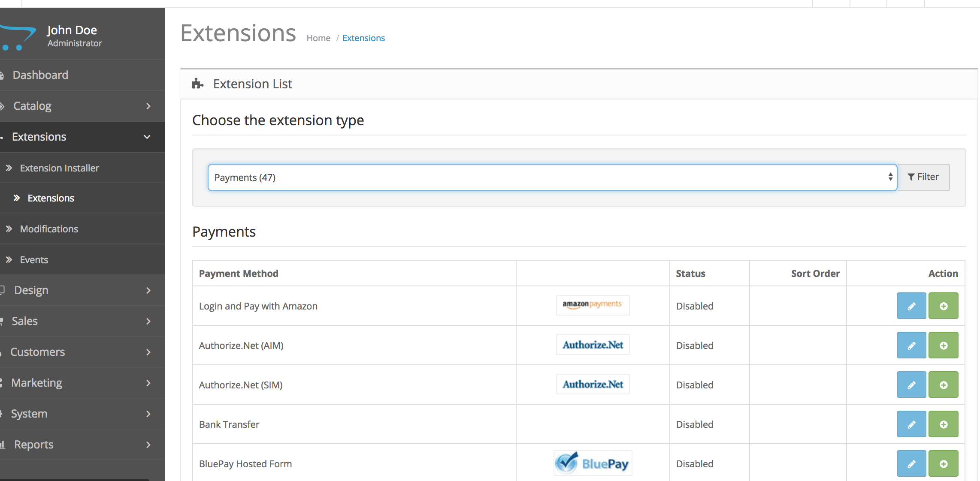Click Disabled status for Login and Pay with Amazon
The image size is (980, 481).
click(695, 306)
